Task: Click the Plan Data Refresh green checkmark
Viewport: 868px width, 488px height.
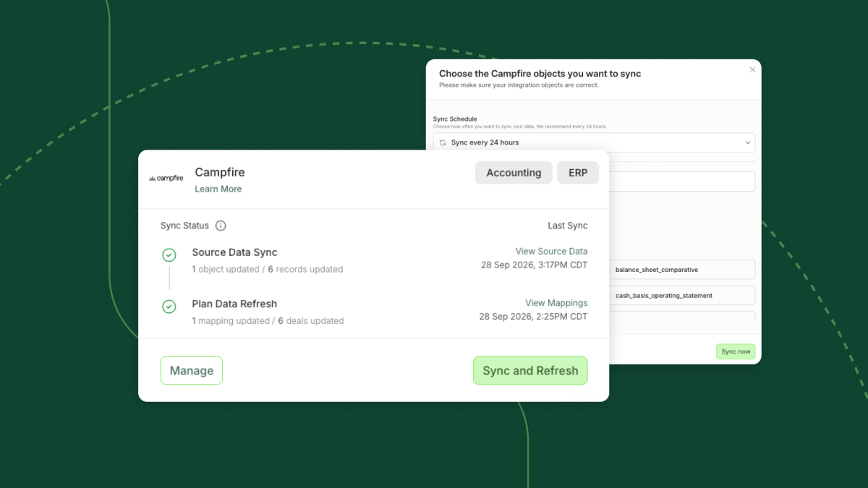Action: point(169,307)
